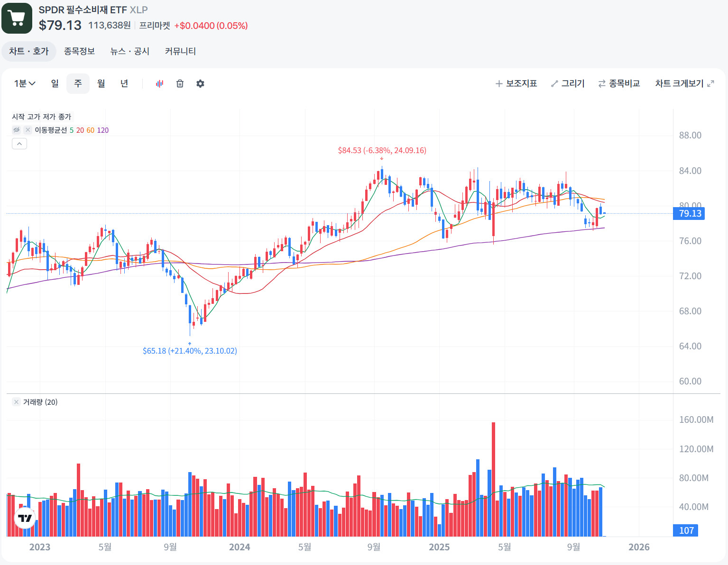Click the shopping cart ETF logo
The width and height of the screenshot is (728, 565).
(17, 18)
